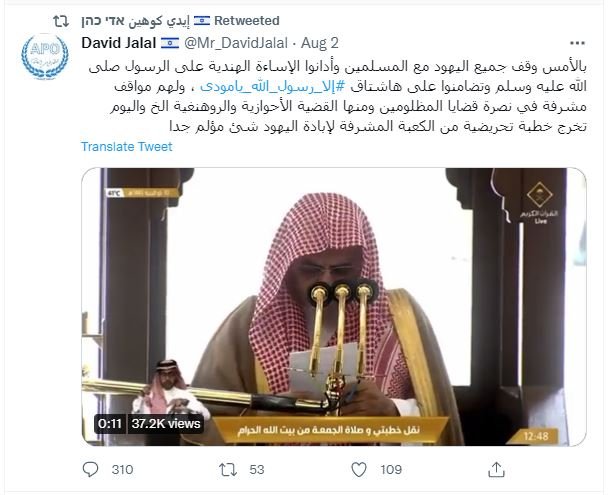Screen dimensions: 611x495
Task: Open David Jalal display name
Action: [x=119, y=43]
